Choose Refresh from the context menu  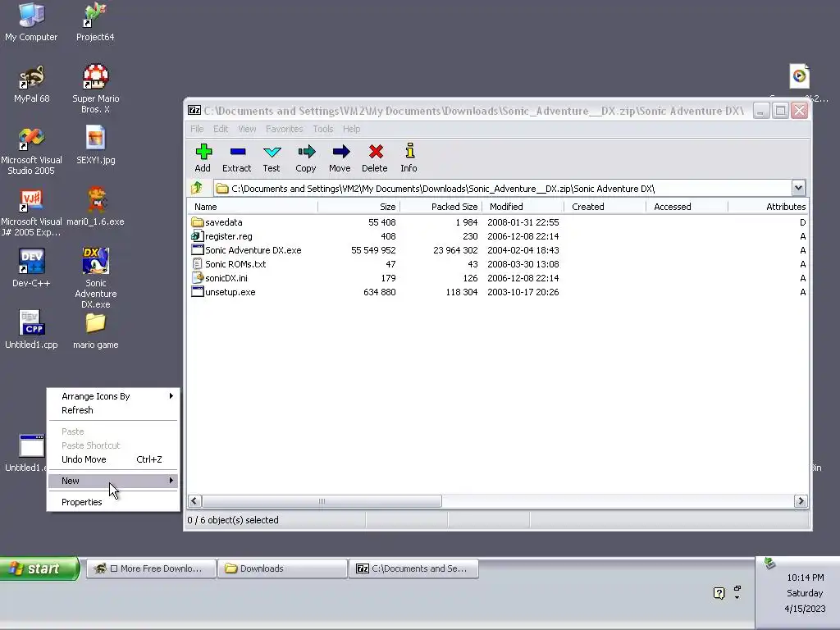point(113,410)
